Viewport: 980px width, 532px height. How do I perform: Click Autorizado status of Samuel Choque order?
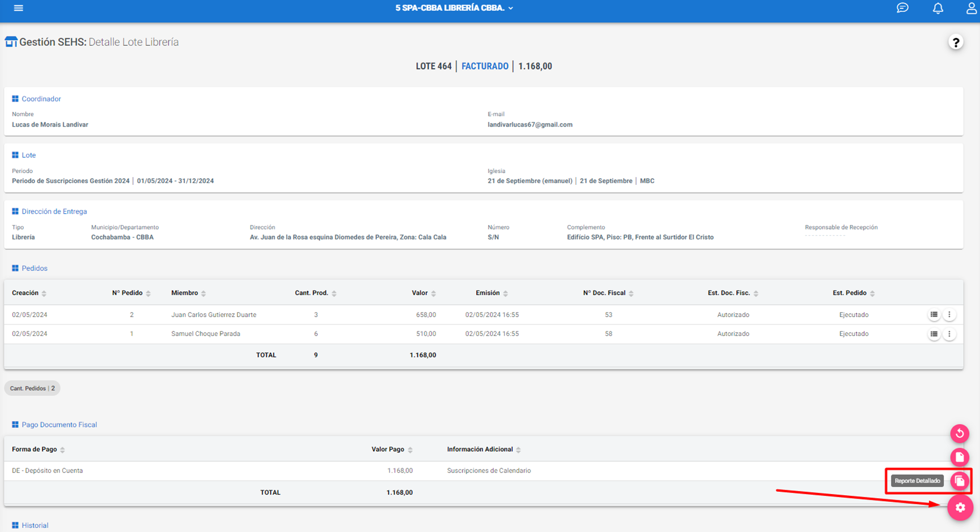click(x=733, y=334)
